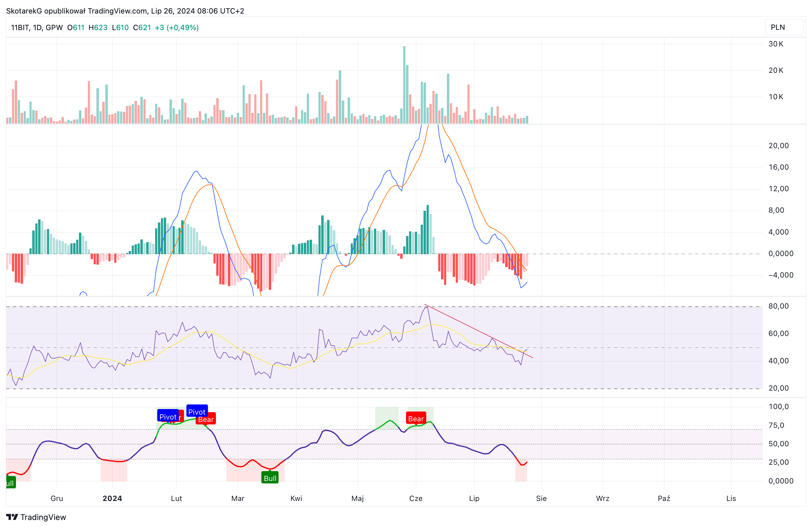This screenshot has height=528, width=812.
Task: Click the 40,00 RSI scale label
Action: (x=779, y=361)
